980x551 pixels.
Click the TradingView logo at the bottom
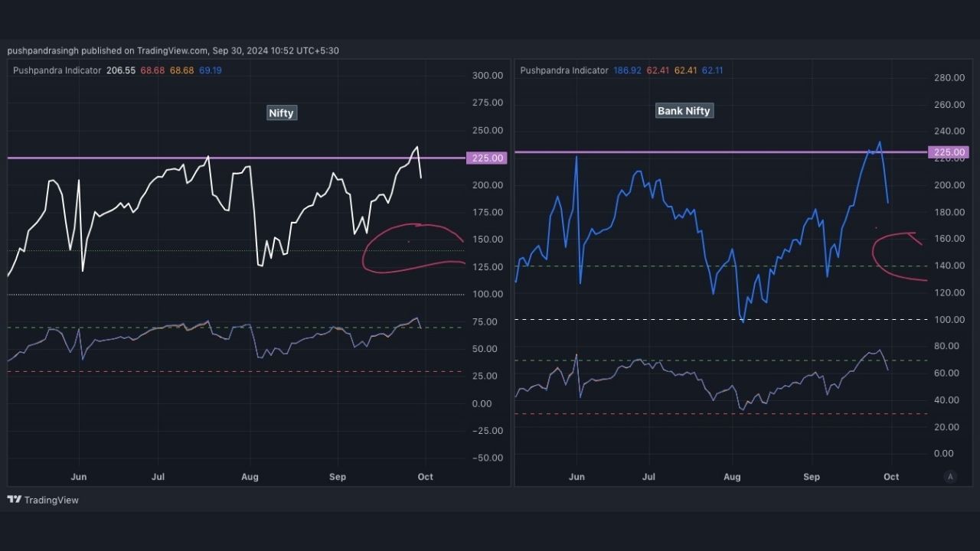coord(43,500)
